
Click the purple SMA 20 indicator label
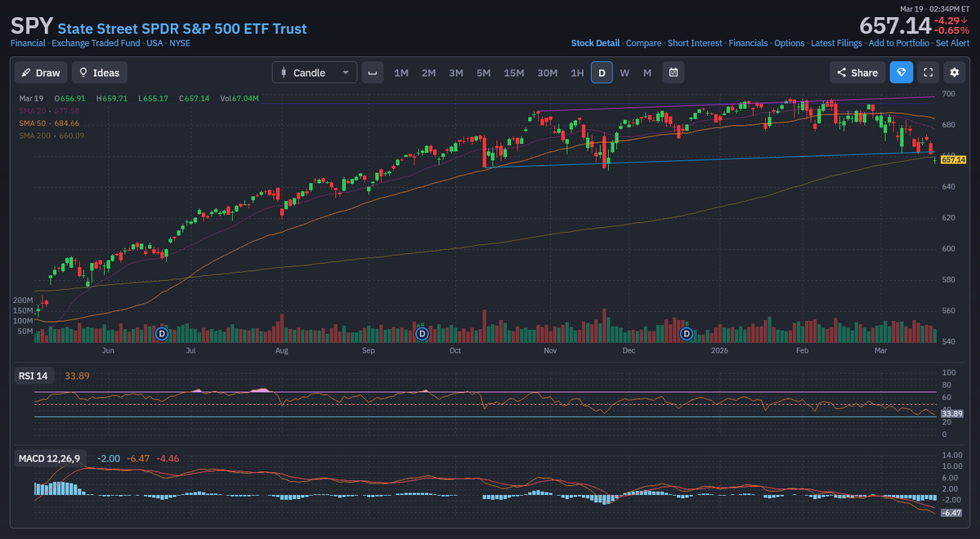coord(34,110)
